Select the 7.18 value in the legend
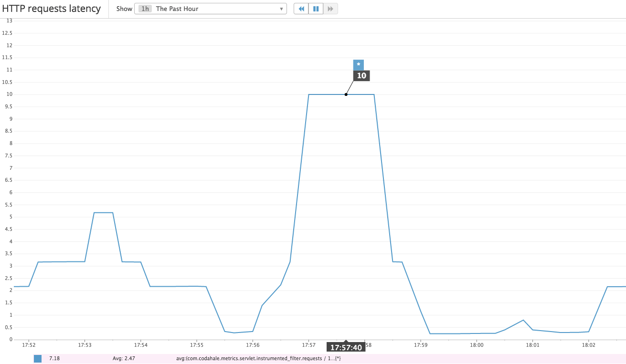Image resolution: width=626 pixels, height=364 pixels. tap(54, 358)
